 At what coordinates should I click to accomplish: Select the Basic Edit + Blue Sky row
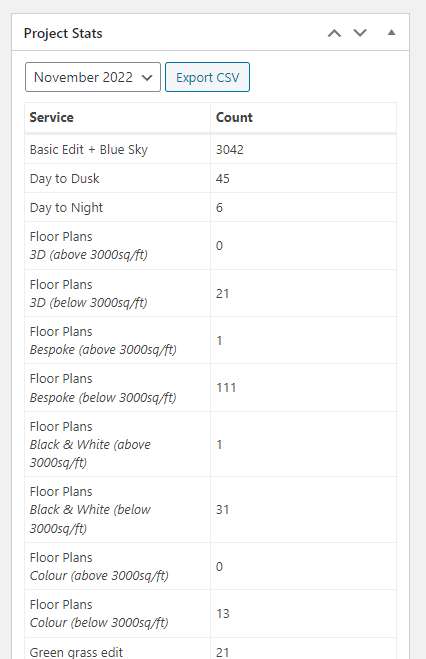210,150
